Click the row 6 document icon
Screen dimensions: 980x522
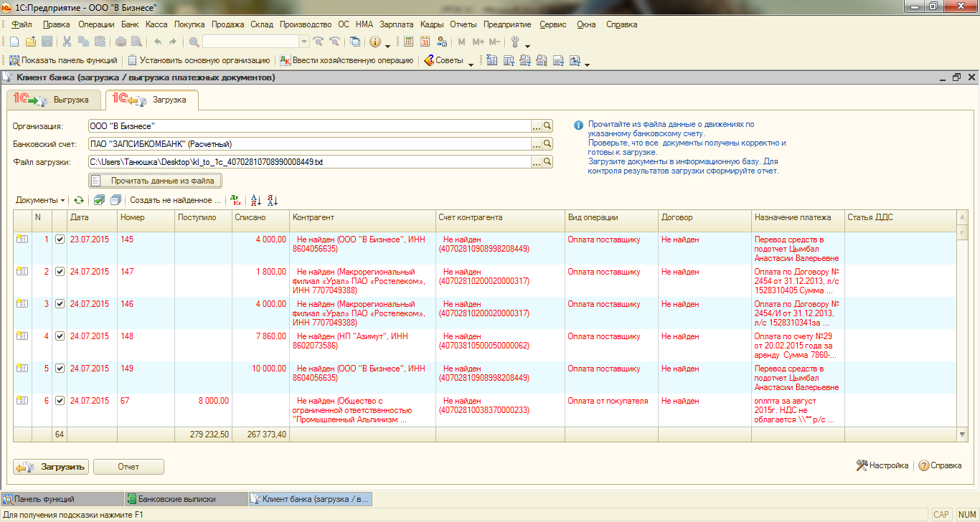tap(22, 401)
